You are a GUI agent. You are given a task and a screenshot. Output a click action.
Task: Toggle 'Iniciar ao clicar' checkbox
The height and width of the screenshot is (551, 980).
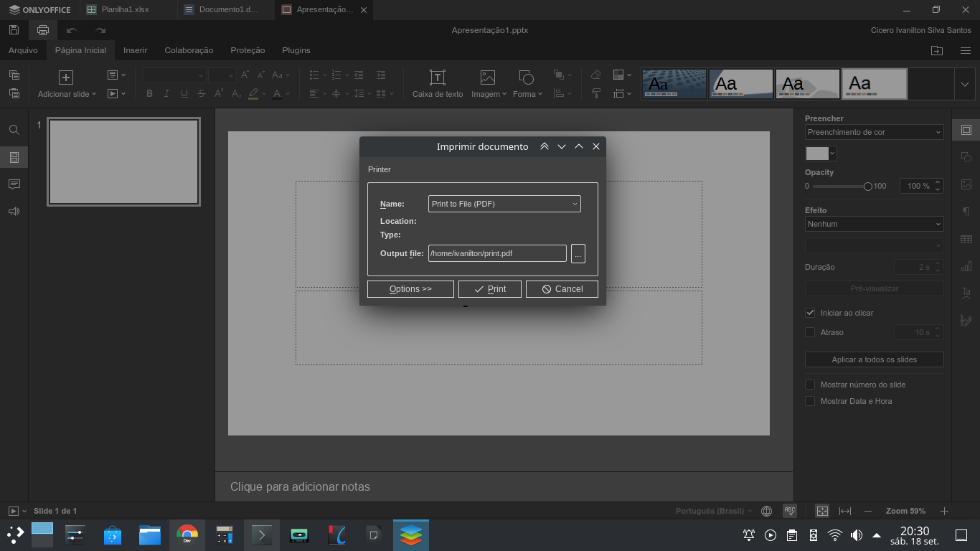810,312
